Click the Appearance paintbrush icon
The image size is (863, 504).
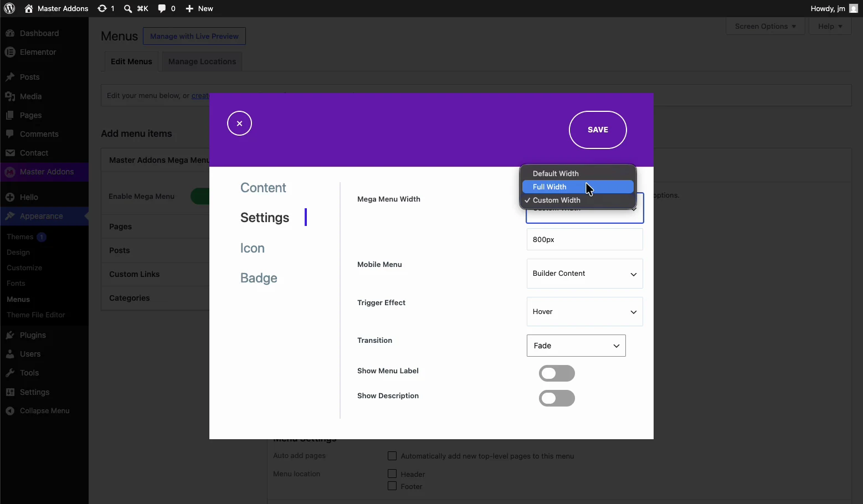tap(10, 216)
